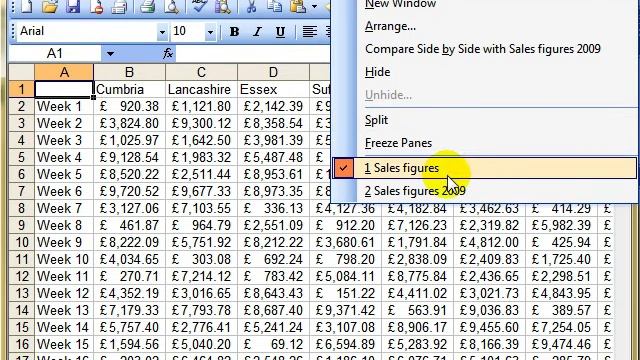640x360 pixels.
Task: Select cell containing £9,474.46
Action: [560, 344]
